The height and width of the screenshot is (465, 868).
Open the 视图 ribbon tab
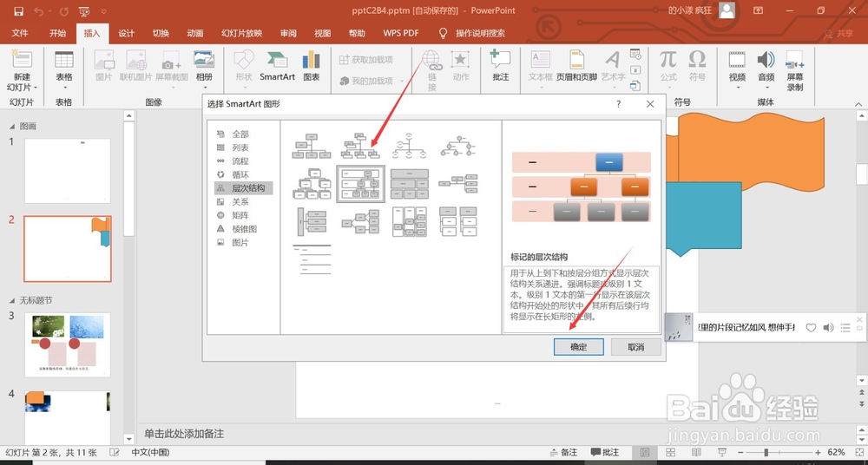pos(323,33)
